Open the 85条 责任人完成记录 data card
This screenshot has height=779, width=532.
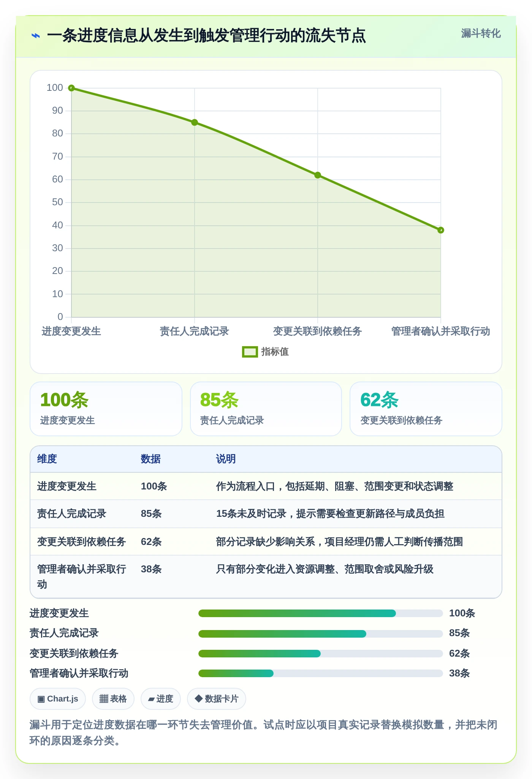[266, 409]
